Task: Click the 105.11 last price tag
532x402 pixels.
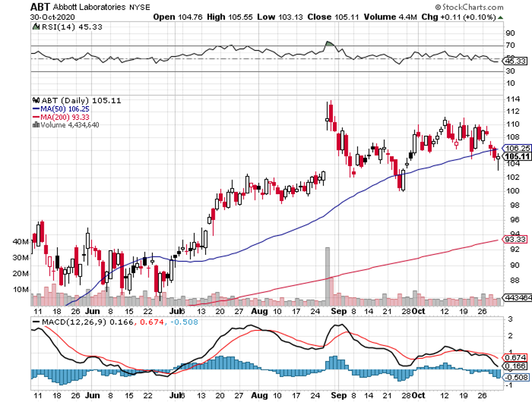Action: [x=517, y=156]
